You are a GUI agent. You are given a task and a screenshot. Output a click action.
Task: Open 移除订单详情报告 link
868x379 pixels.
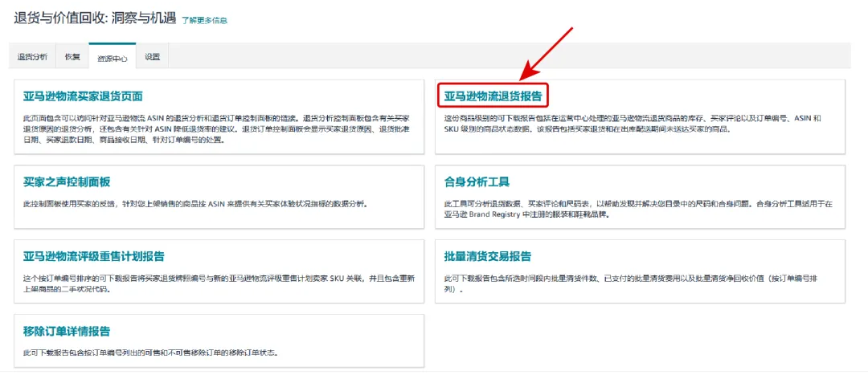[67, 332]
